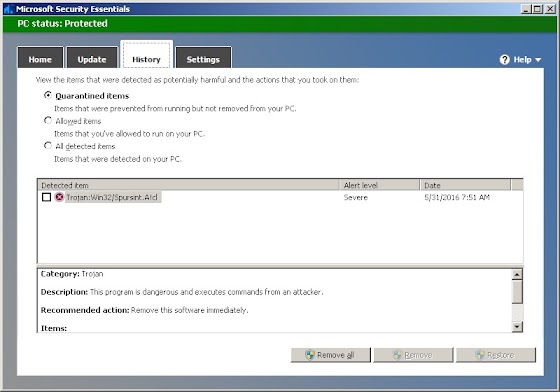
Task: Click the Description line in the details pane
Action: click(x=182, y=292)
